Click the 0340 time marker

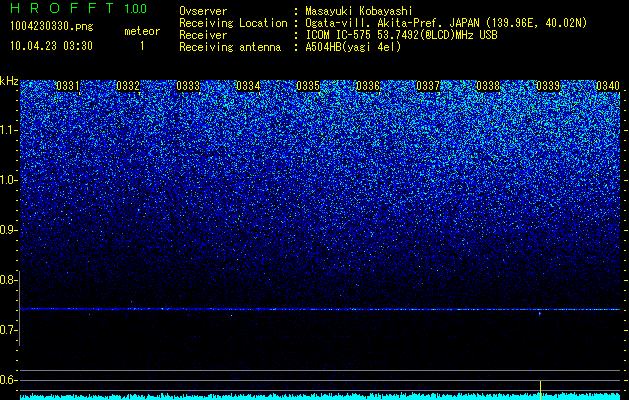pyautogui.click(x=608, y=86)
